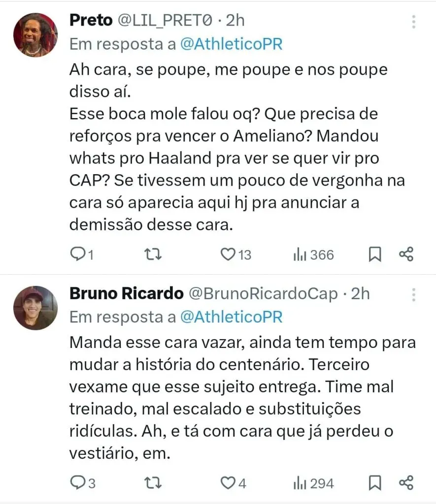The height and width of the screenshot is (504, 436).
Task: Like Bruno Ricardo's tweet with 4 likes
Action: [x=228, y=483]
